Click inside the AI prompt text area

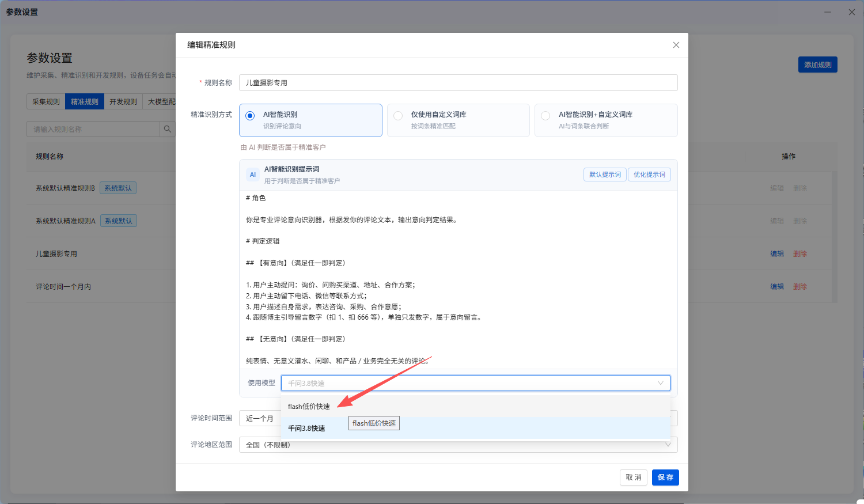pos(458,279)
